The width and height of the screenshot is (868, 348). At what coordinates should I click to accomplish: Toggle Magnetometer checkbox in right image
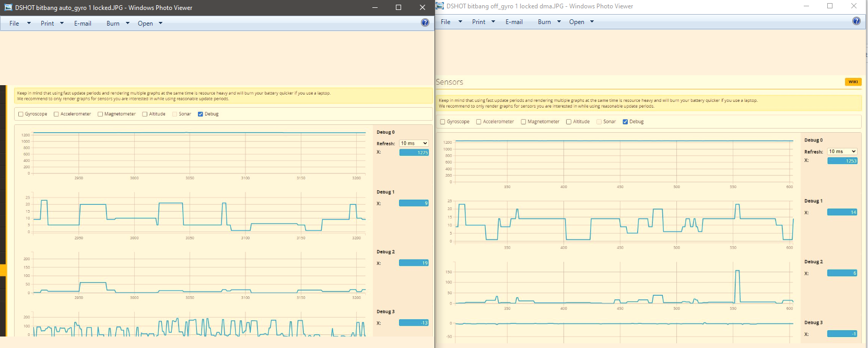523,122
